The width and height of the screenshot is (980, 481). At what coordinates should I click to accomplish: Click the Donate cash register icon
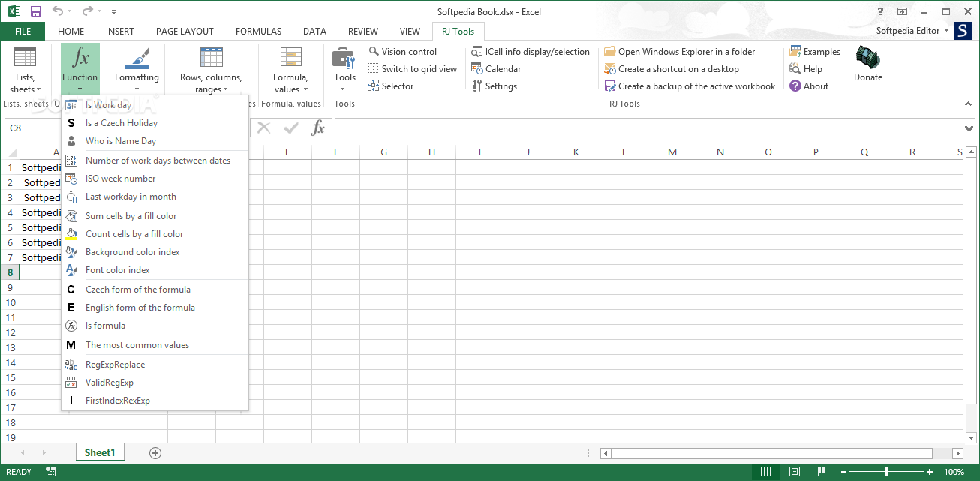pyautogui.click(x=868, y=64)
